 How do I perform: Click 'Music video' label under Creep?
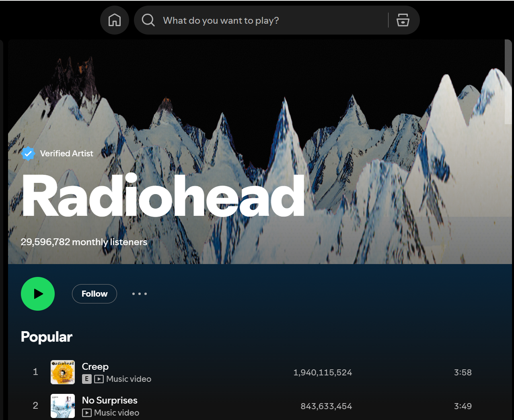(x=129, y=379)
